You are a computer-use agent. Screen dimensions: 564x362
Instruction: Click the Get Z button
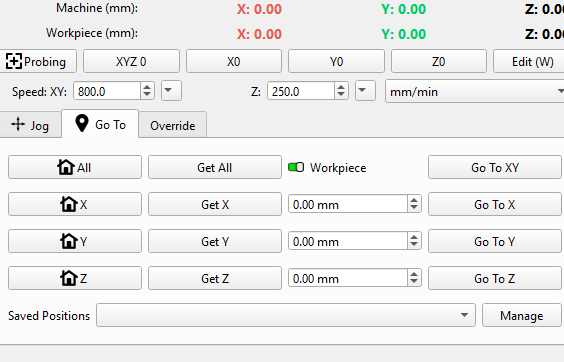(x=215, y=278)
